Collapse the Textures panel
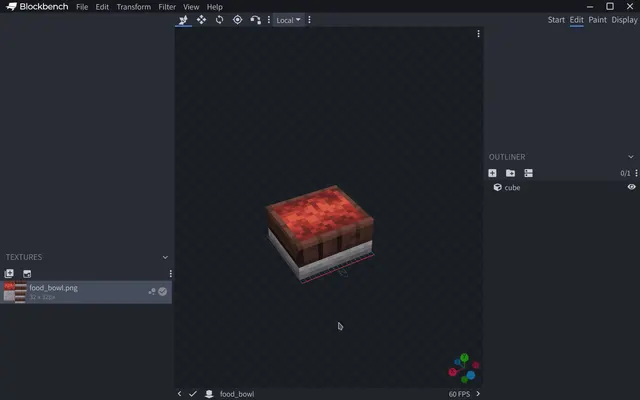 165,257
